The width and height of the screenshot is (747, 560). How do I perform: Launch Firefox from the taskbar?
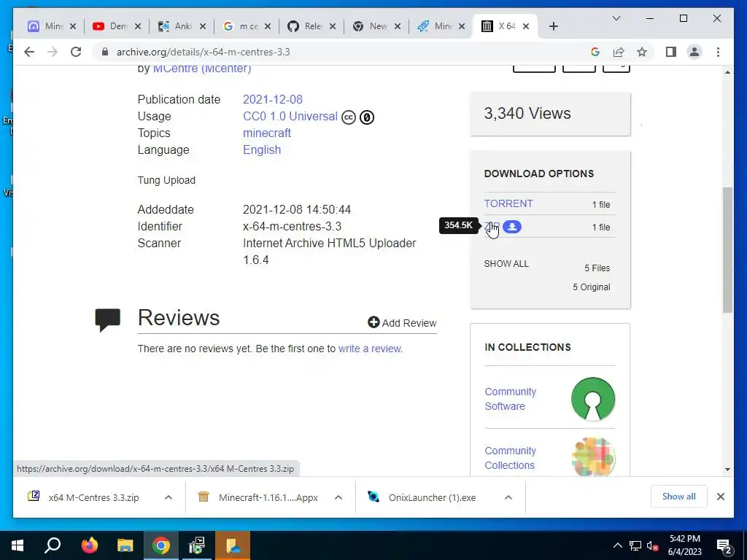coord(89,545)
